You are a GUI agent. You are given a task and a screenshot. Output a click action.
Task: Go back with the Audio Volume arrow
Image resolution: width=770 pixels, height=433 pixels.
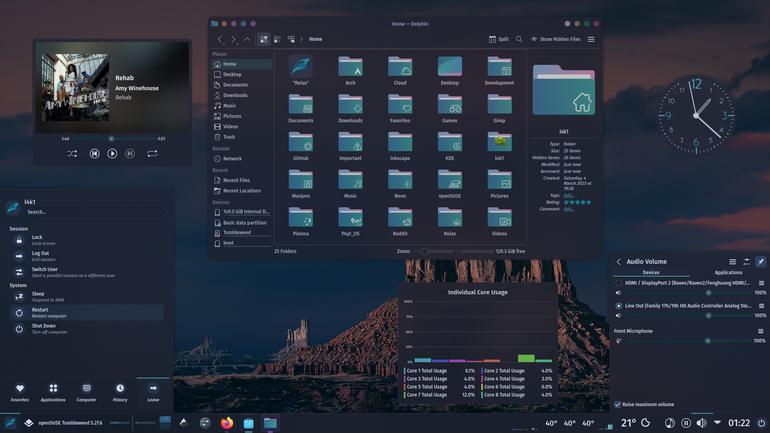pos(619,262)
